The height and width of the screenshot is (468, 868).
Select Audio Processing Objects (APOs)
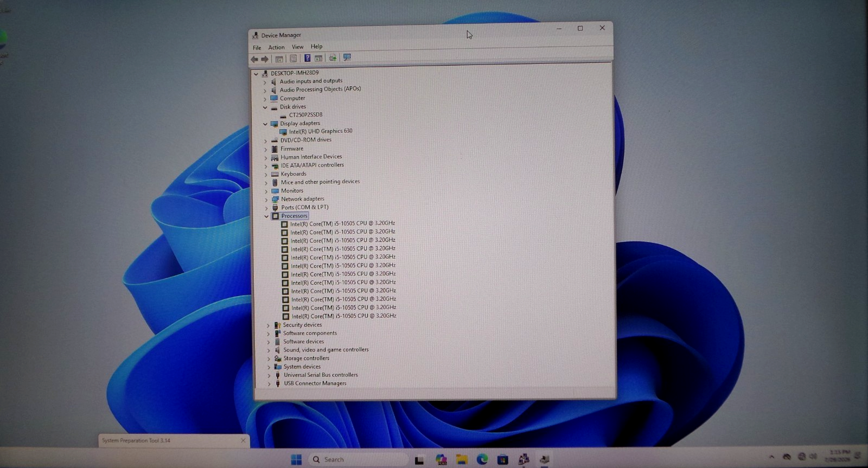pyautogui.click(x=320, y=89)
